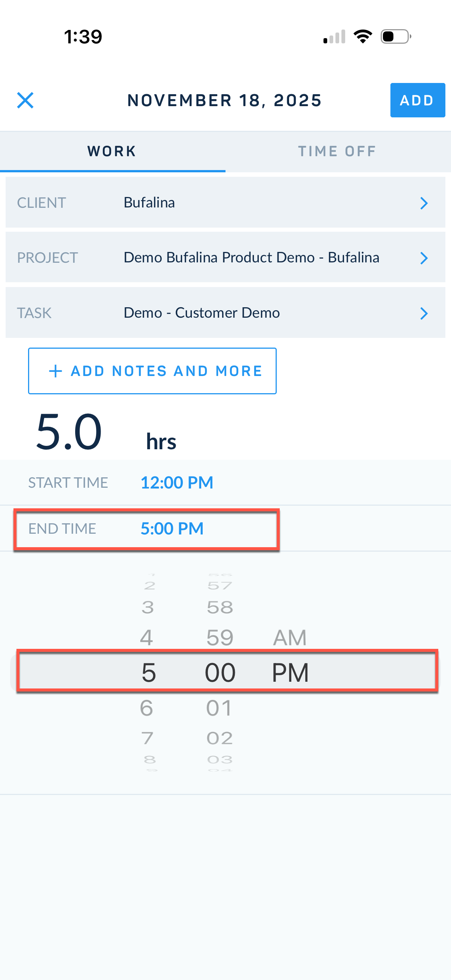Select AM in the time picker

289,638
